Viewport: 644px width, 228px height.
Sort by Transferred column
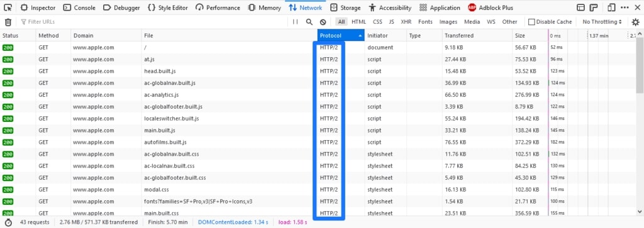(477, 36)
